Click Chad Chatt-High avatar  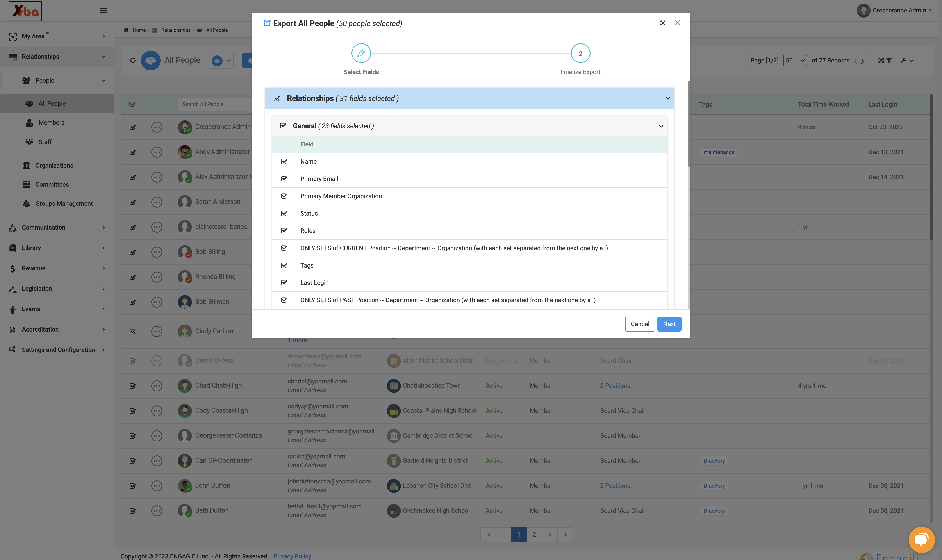click(184, 386)
